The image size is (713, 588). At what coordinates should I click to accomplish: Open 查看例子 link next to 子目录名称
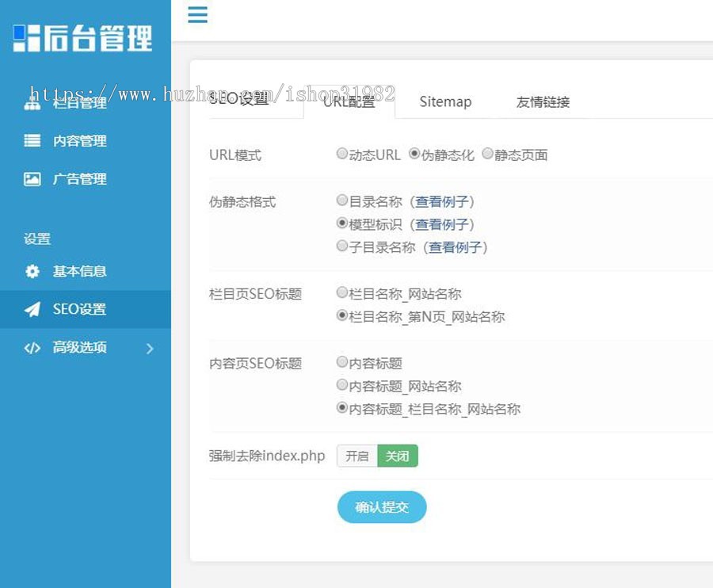(456, 247)
